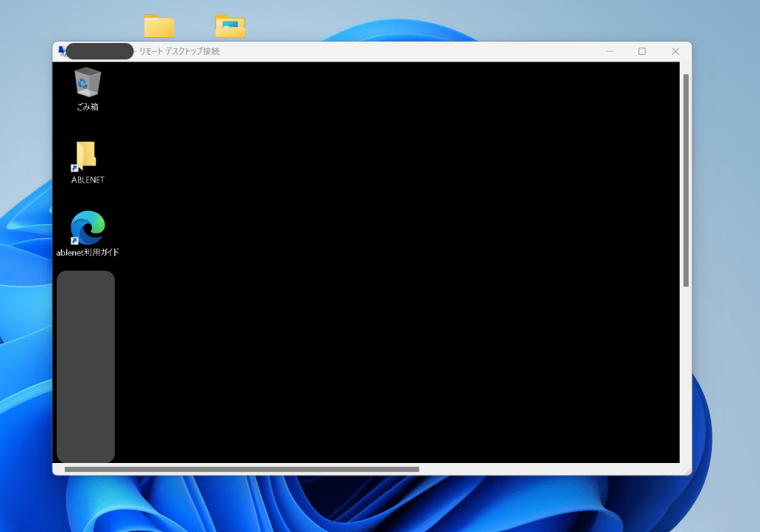Maximize the Remote Desktop window
Screen dimensions: 760x532
[x=642, y=51]
